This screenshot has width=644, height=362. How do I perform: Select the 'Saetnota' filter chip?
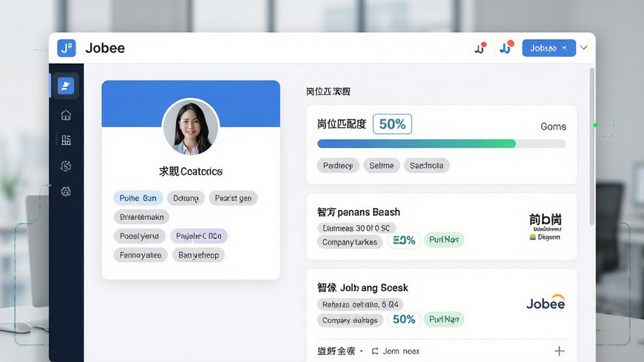coord(427,165)
